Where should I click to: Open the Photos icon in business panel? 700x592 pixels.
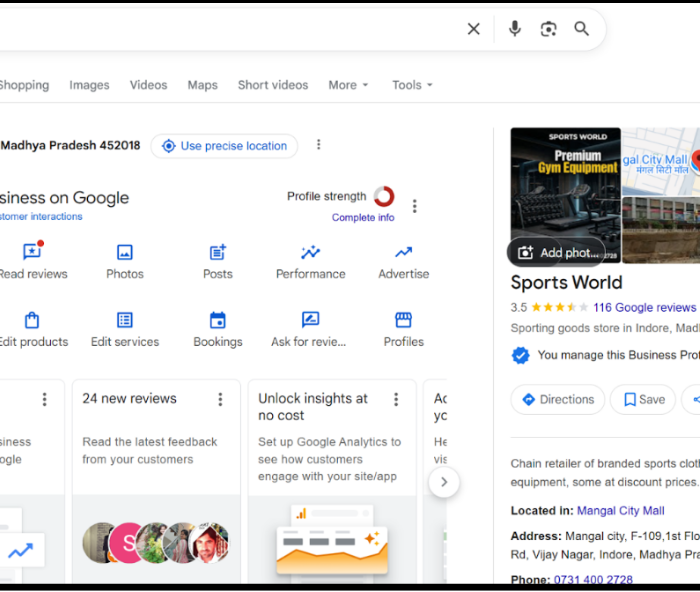125,252
